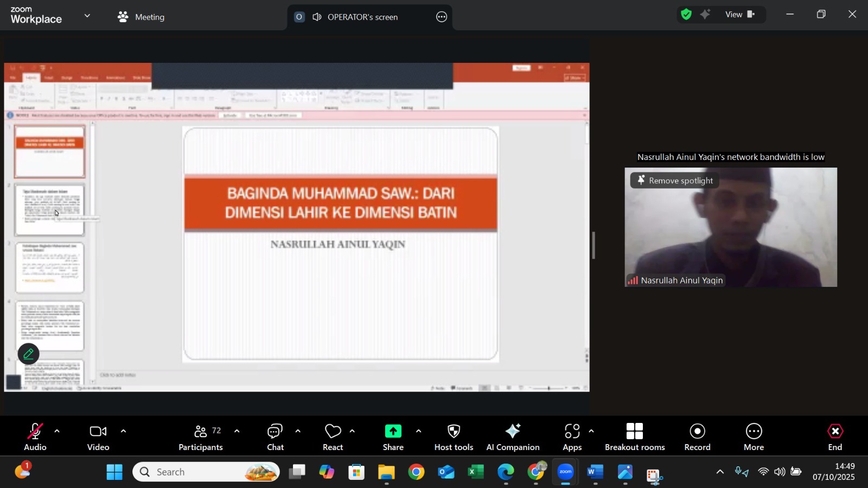The height and width of the screenshot is (488, 868).
Task: Toggle the Video camera button
Action: coord(98,436)
